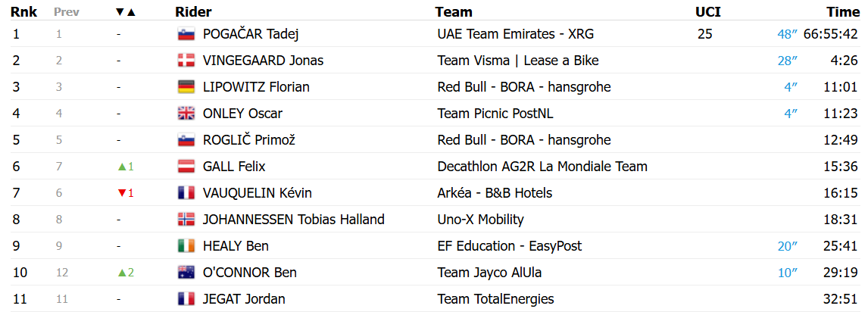Click Denmark flag beside VINGEGAARD Jonas
Viewport: 868px width, 312px height.
tap(186, 61)
